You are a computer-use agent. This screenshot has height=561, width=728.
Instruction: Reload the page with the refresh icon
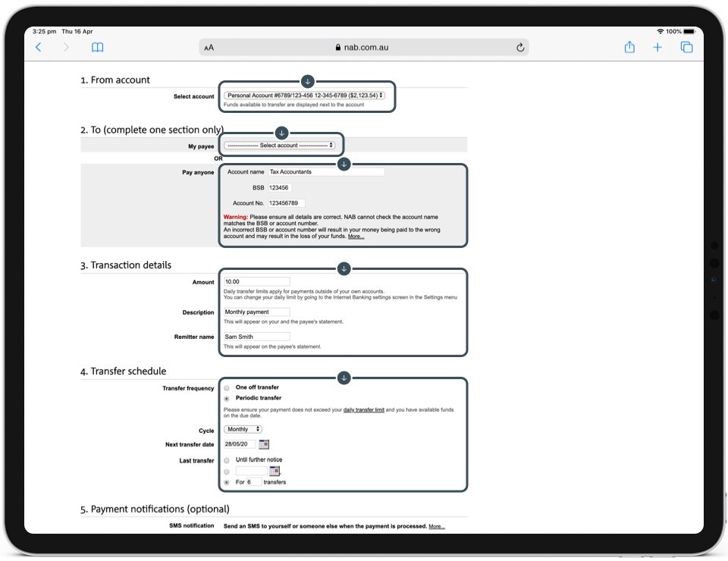click(x=520, y=47)
